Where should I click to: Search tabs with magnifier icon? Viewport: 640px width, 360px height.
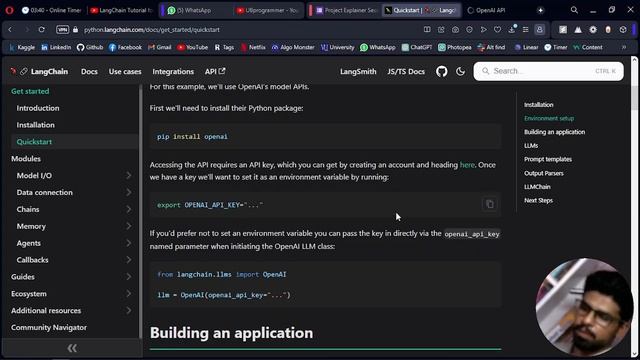pyautogui.click(x=574, y=10)
